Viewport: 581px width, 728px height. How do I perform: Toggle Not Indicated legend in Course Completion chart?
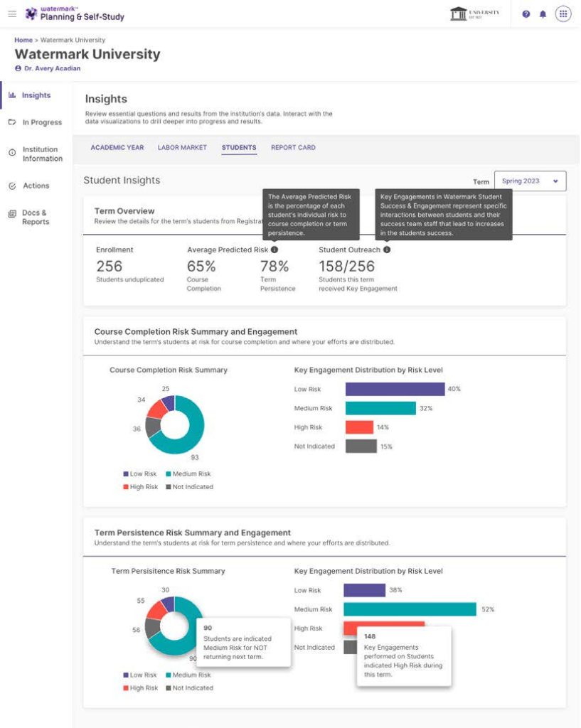pyautogui.click(x=189, y=487)
